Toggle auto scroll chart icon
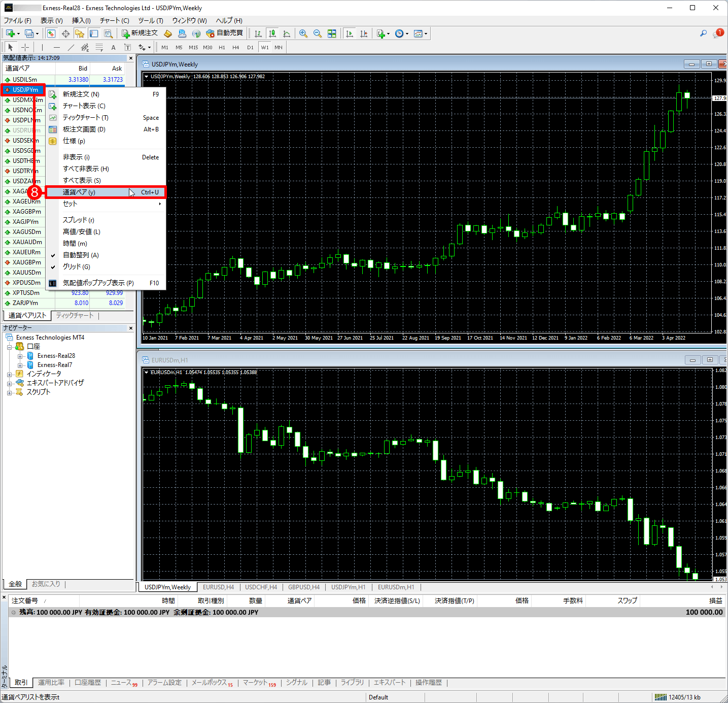 tap(350, 34)
